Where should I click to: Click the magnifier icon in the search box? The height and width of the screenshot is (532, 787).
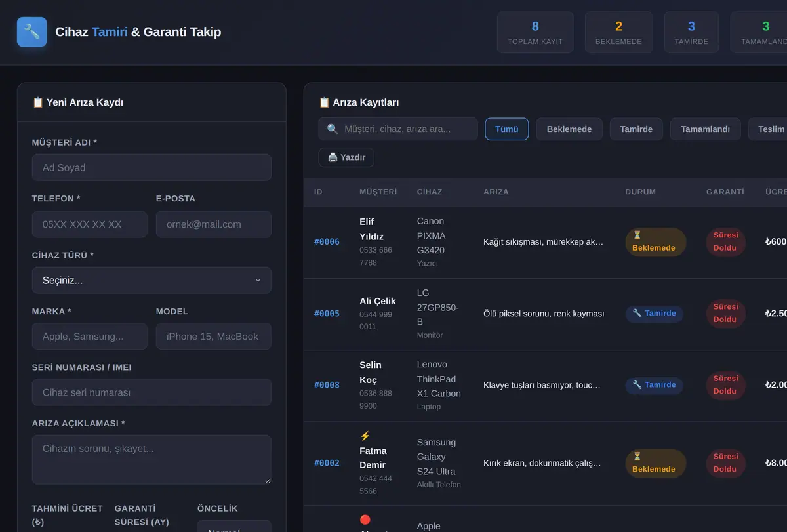pos(333,129)
